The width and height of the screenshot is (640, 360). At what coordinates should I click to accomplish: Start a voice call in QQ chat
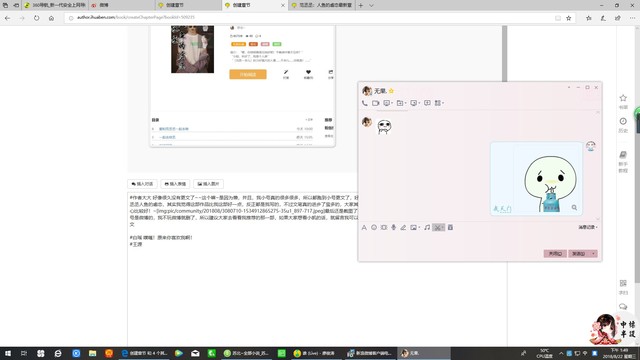point(364,103)
